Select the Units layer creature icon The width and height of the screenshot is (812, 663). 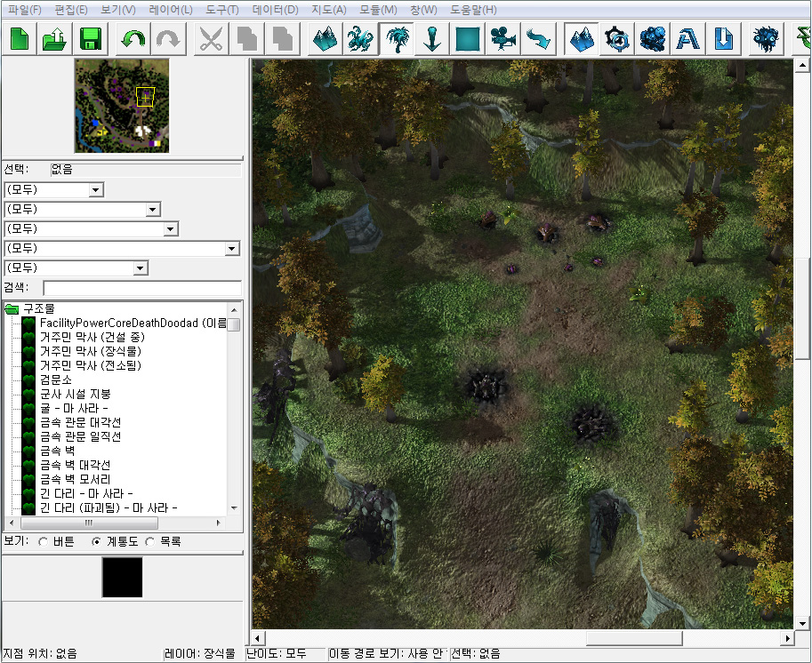pyautogui.click(x=360, y=39)
